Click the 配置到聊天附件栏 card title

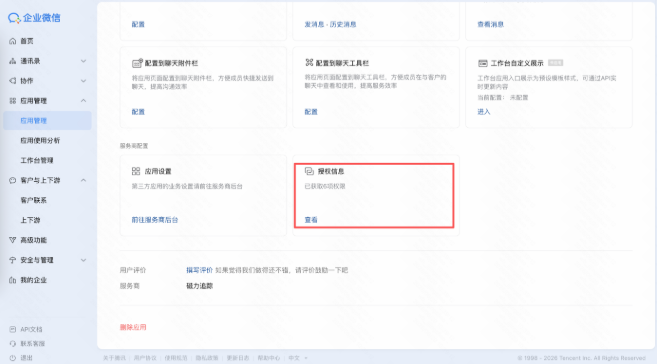coord(171,63)
